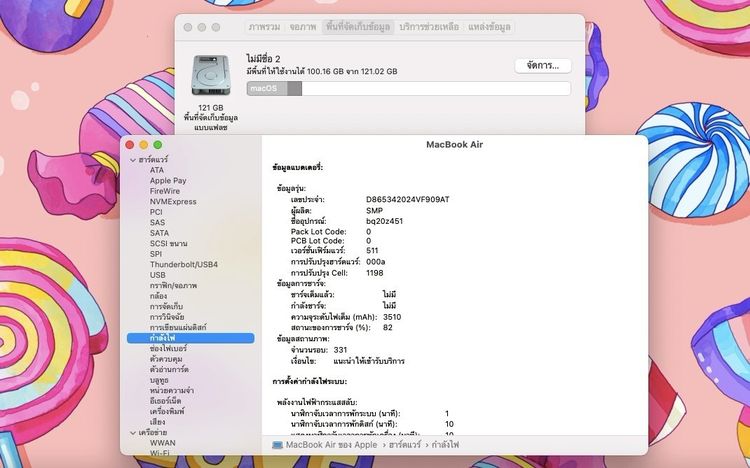Click manufacturer value SMP
Image resolution: width=750 pixels, height=468 pixels.
click(x=374, y=211)
